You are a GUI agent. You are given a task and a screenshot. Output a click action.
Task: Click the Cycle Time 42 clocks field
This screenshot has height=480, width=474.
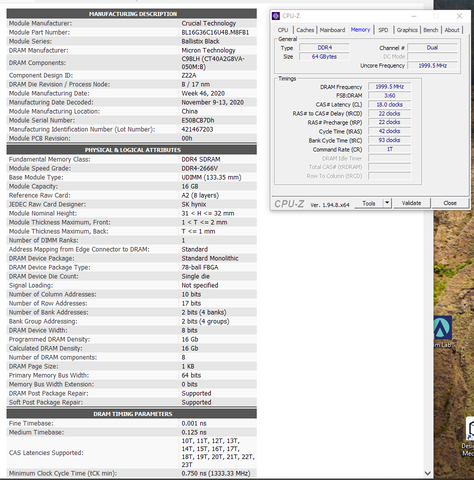[x=390, y=131]
